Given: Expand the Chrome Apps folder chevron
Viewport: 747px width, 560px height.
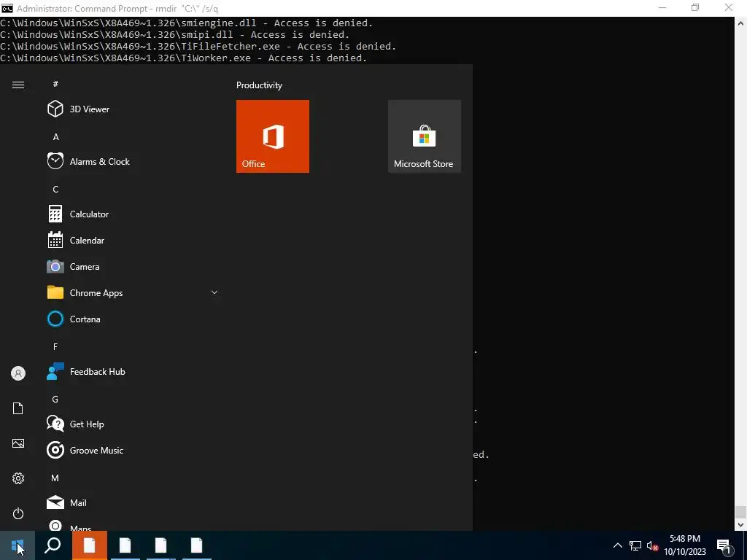Looking at the screenshot, I should (x=214, y=292).
